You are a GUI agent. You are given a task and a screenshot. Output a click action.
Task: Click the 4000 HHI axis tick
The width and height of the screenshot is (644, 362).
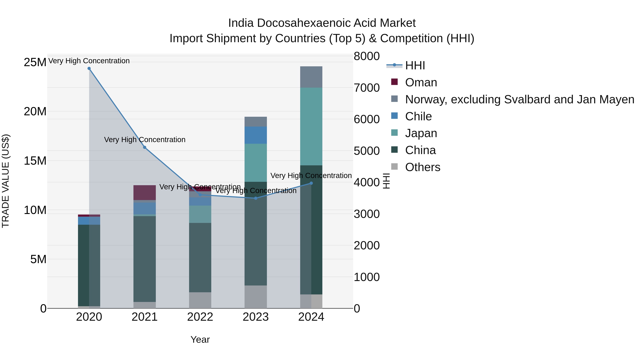[x=367, y=182]
